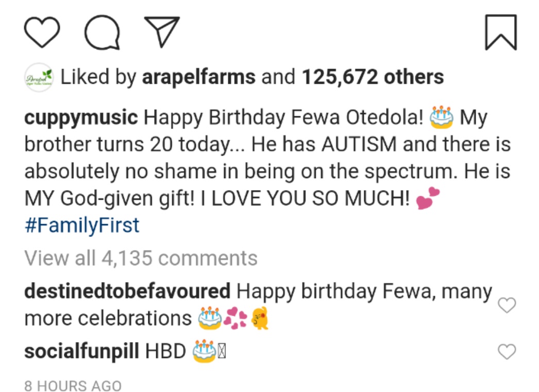Like the post with the heart icon

coord(42,32)
